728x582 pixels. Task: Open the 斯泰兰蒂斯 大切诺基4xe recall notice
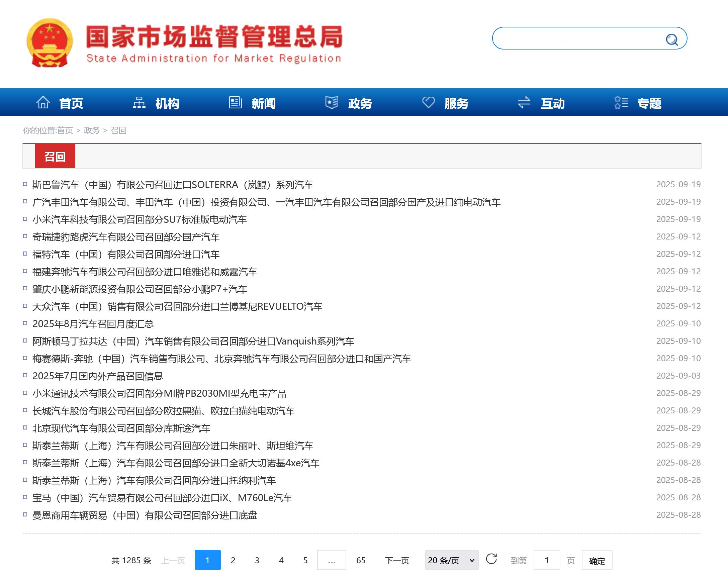coord(176,463)
